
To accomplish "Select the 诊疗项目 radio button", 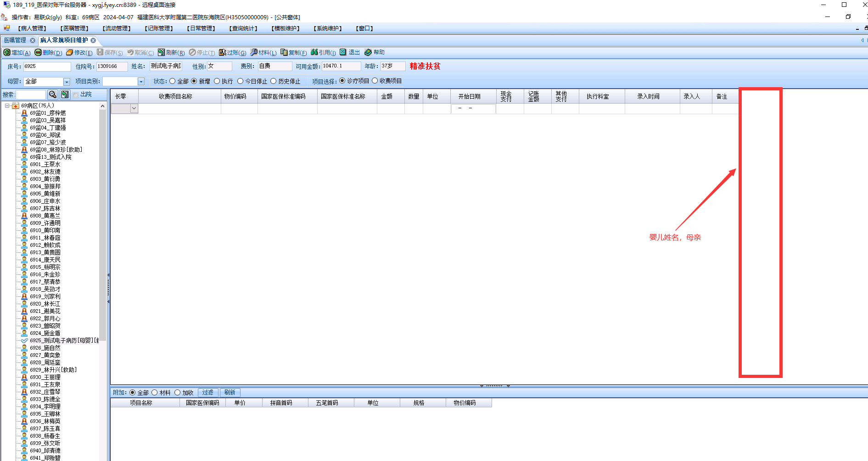I will (342, 81).
